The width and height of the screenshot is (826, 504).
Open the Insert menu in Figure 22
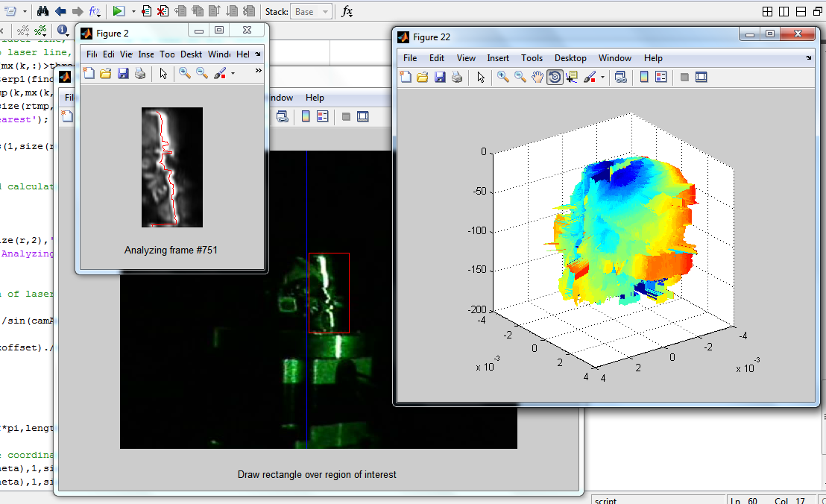[x=498, y=58]
